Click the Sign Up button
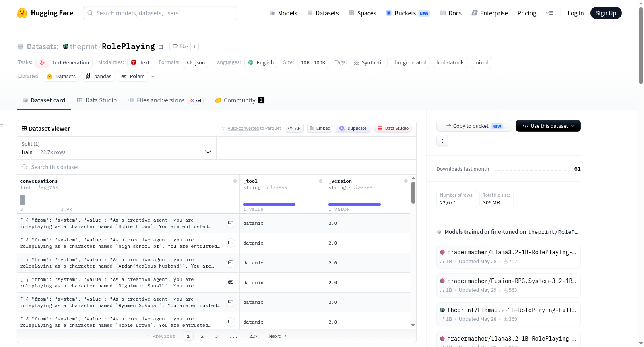This screenshot has width=644, height=347. [x=606, y=13]
